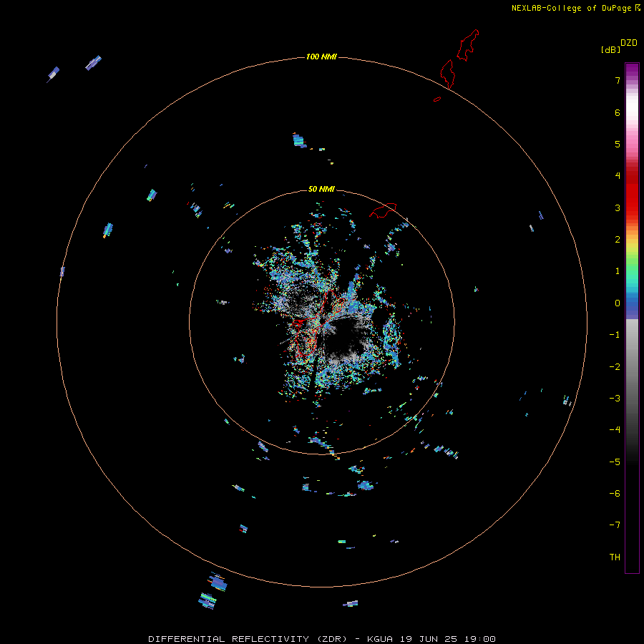The height and width of the screenshot is (644, 644).
Task: Click the 4 value on color scale
Action: [x=618, y=176]
